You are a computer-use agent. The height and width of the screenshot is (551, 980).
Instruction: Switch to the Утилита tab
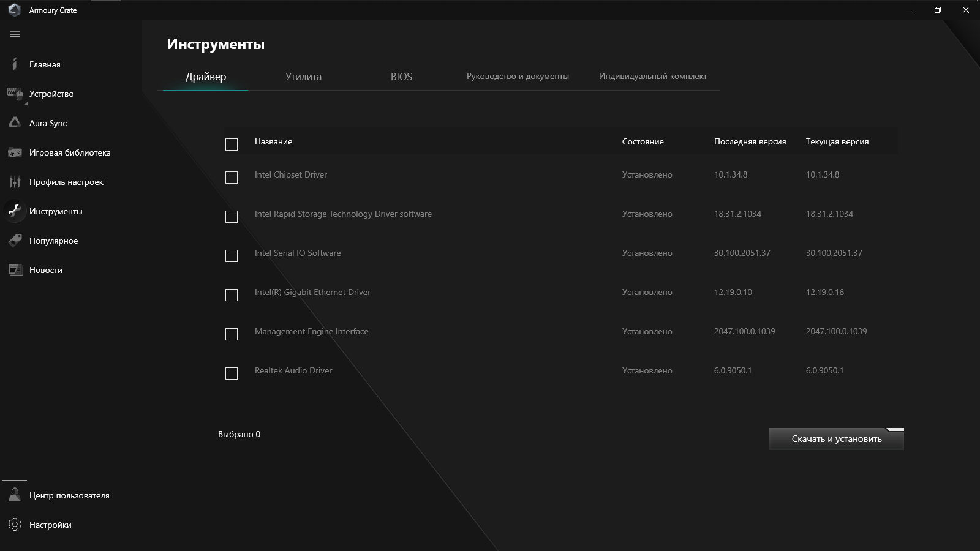303,77
